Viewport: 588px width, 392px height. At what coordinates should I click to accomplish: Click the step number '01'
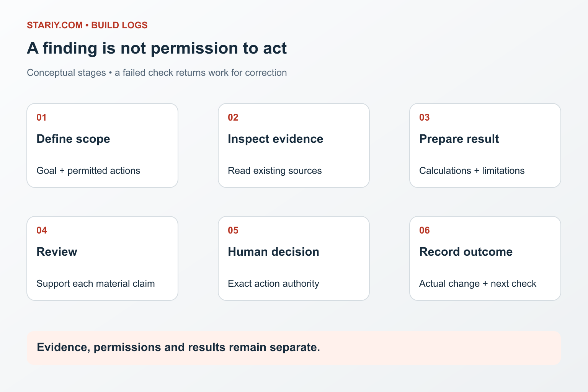pyautogui.click(x=41, y=118)
